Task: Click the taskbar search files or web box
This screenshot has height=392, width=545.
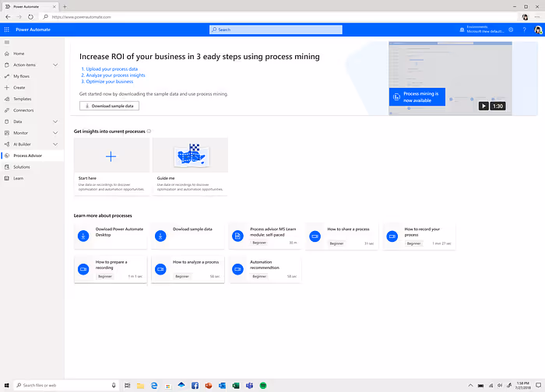Action: pyautogui.click(x=66, y=386)
